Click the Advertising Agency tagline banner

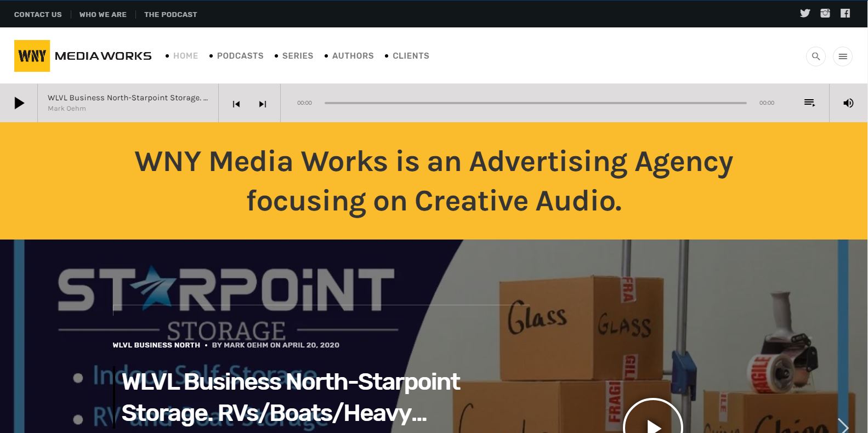coord(434,181)
